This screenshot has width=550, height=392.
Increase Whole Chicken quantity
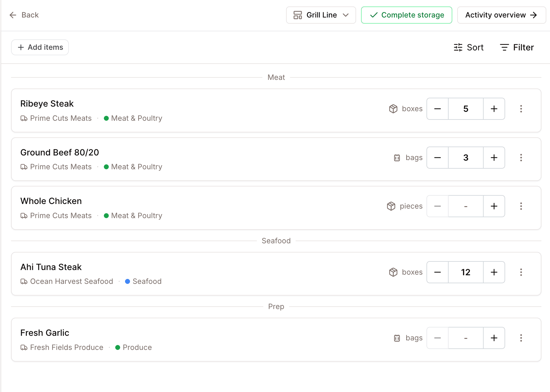[x=494, y=206]
